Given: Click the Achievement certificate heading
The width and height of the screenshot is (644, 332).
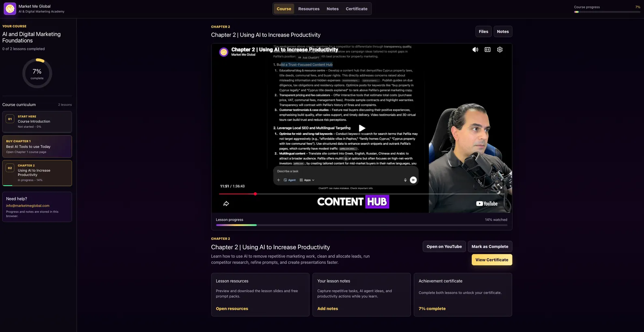Looking at the screenshot, I should tap(440, 281).
